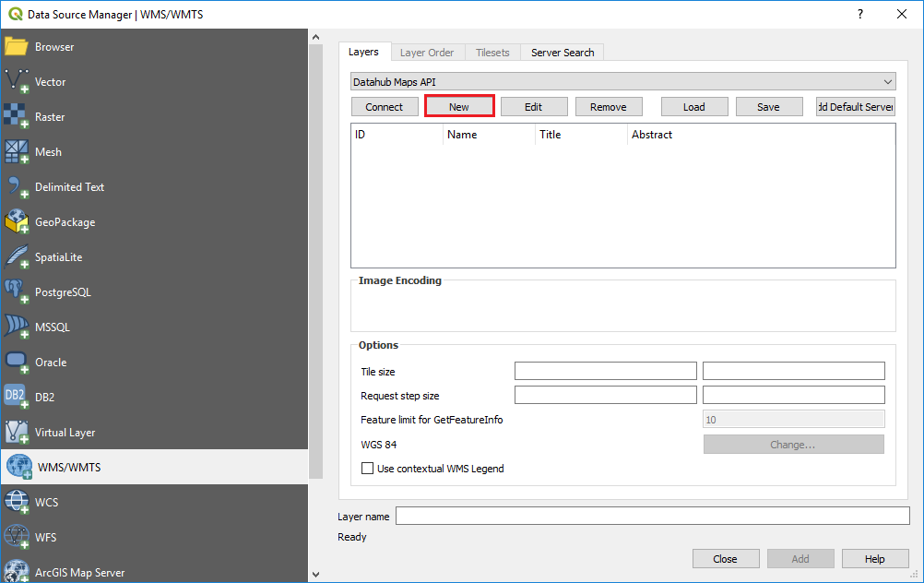Open the Mesh layer source panel
Viewport: 924px width, 583px height.
point(48,151)
